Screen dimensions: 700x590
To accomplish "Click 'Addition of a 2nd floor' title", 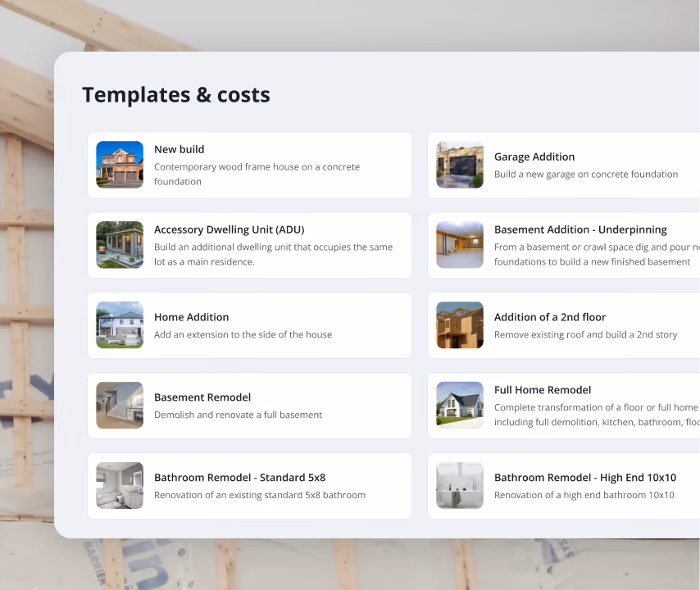I will point(549,317).
